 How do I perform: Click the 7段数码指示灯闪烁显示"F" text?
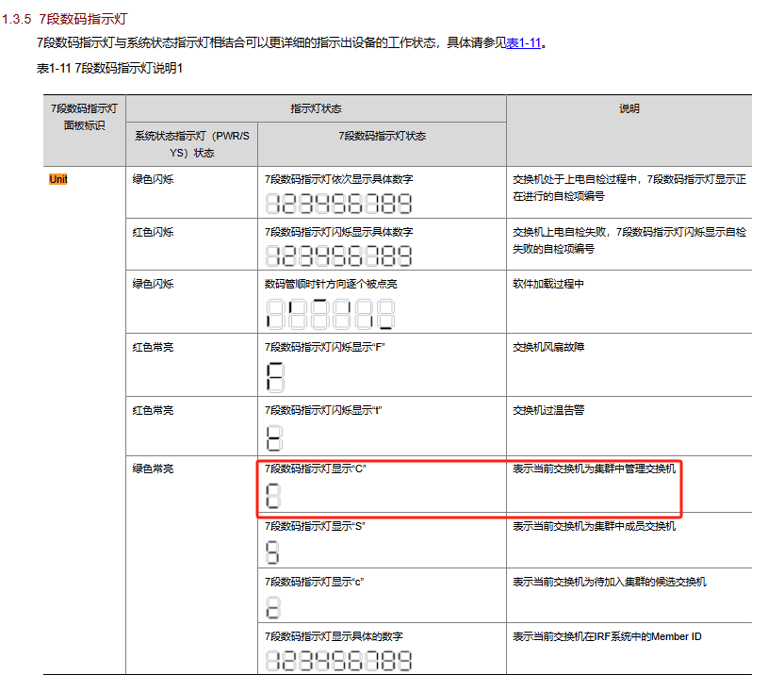324,347
